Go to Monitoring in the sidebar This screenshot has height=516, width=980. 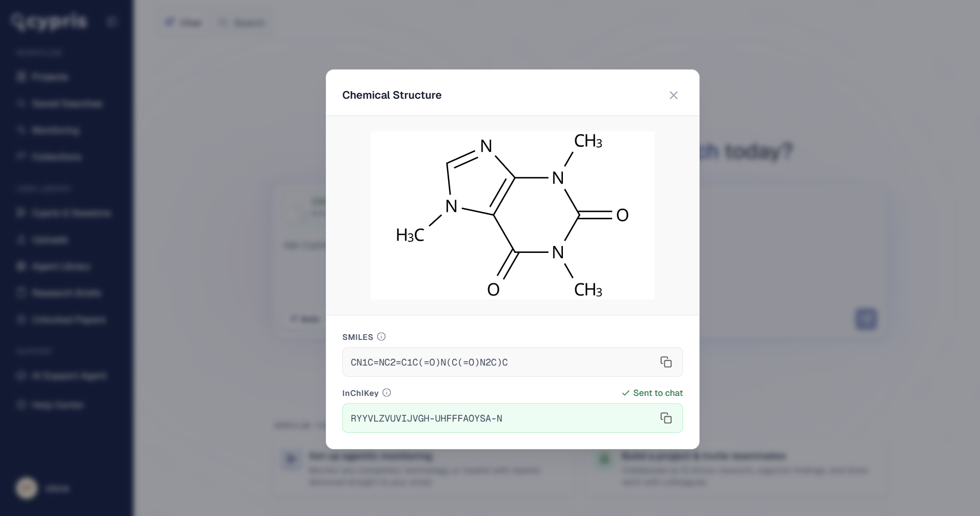coord(55,130)
